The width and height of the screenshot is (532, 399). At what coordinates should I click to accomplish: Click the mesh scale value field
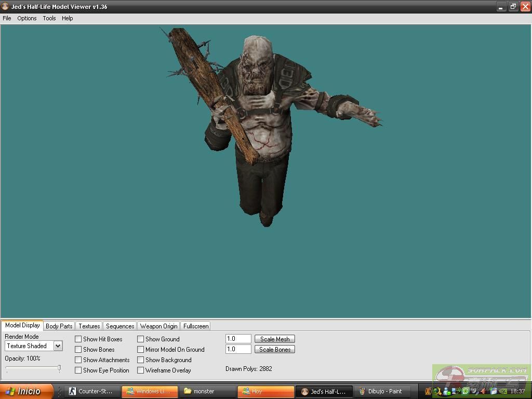pos(238,339)
